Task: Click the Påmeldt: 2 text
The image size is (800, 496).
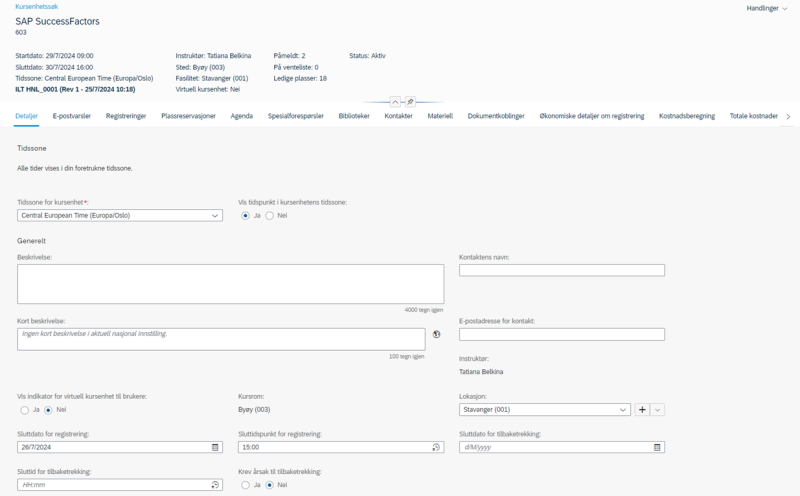Action: tap(289, 56)
